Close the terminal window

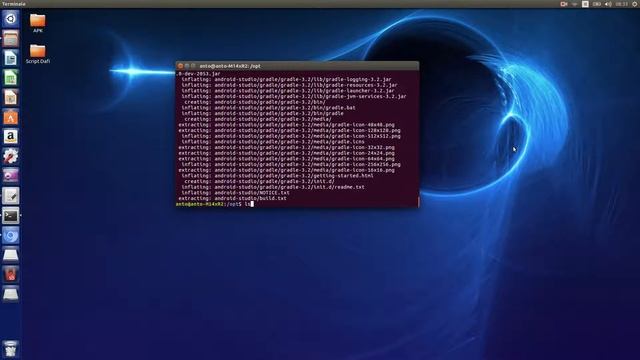pos(180,66)
